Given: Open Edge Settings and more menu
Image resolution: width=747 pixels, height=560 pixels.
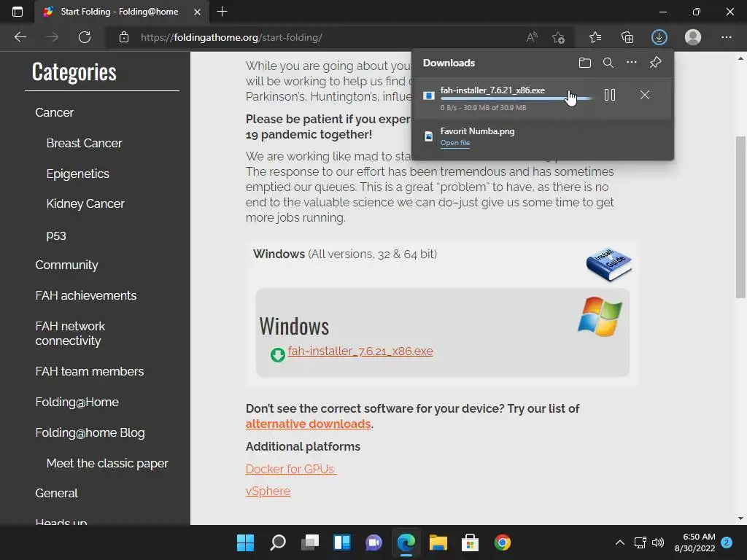Looking at the screenshot, I should pos(726,37).
